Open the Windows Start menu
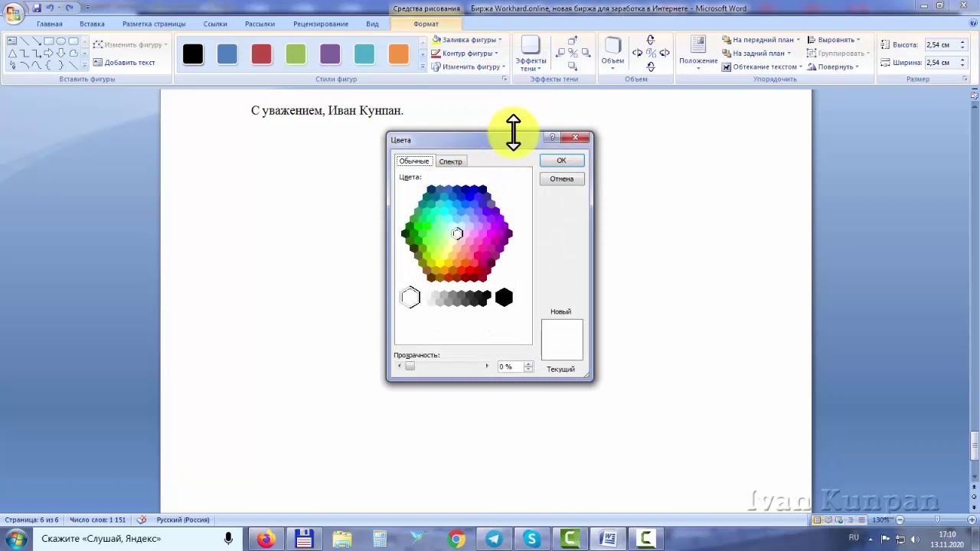 click(15, 540)
